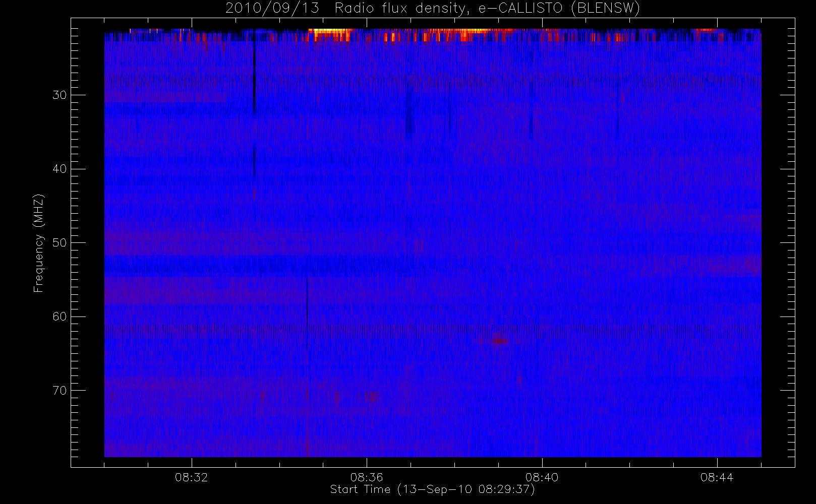816x504 pixels.
Task: Click the 08:36 time tick label
Action: tap(367, 477)
